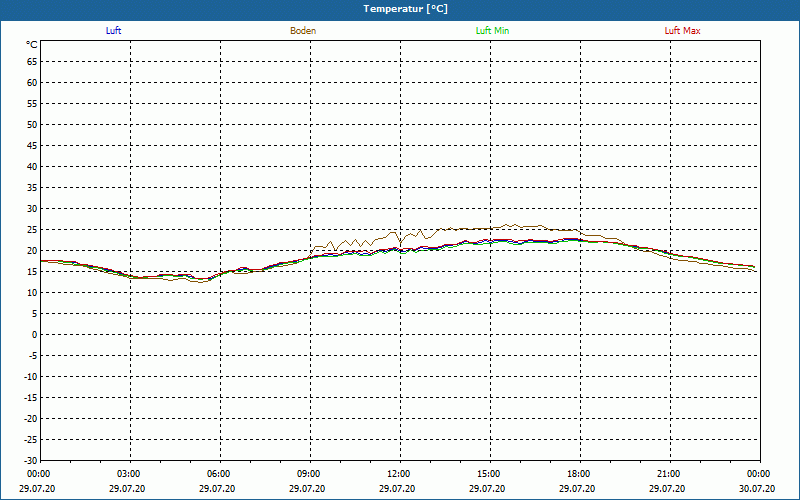
Task: Select the 65 y-axis label
Action: pyautogui.click(x=32, y=62)
